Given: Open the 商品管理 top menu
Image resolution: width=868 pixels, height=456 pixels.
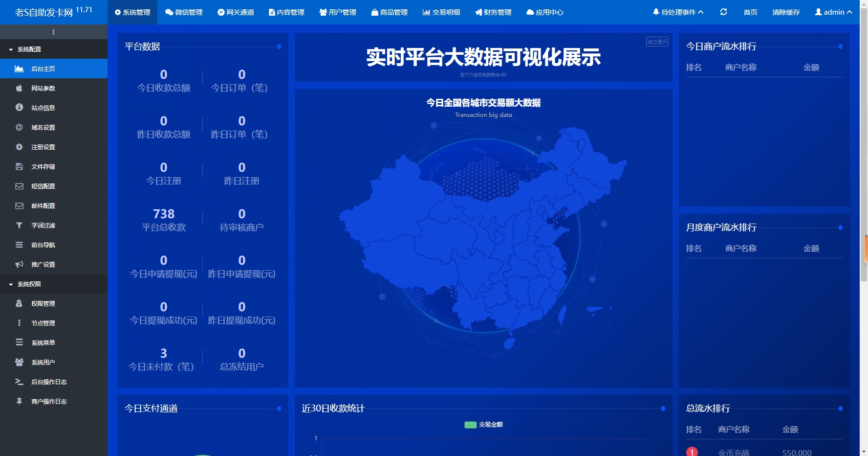Looking at the screenshot, I should [x=389, y=12].
